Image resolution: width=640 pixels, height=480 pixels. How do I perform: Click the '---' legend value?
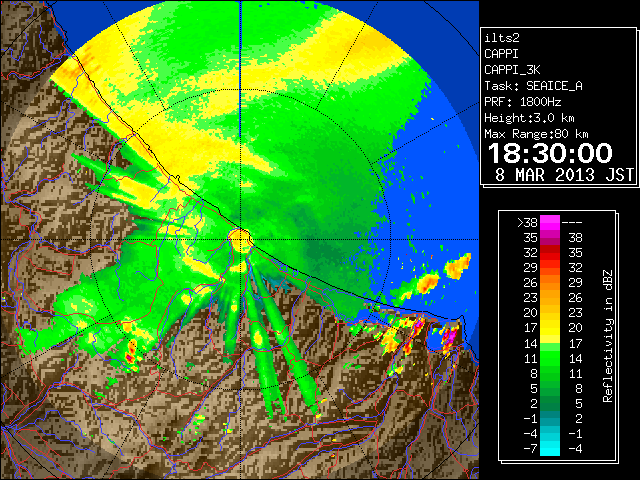572,223
